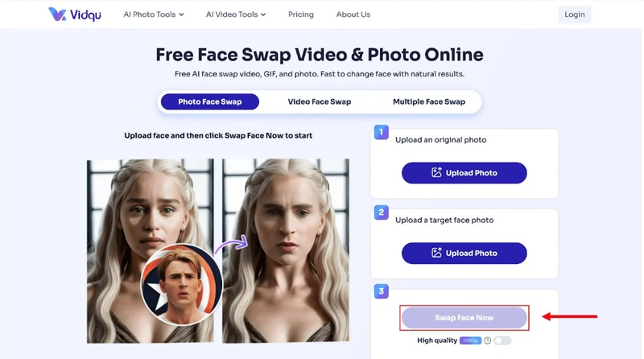Click the Login button
This screenshot has width=644, height=359.
(x=574, y=14)
